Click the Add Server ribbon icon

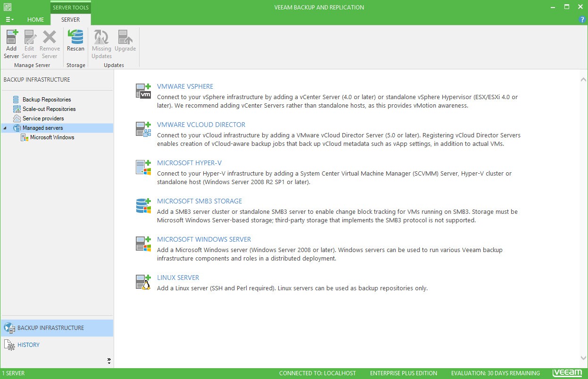point(11,37)
